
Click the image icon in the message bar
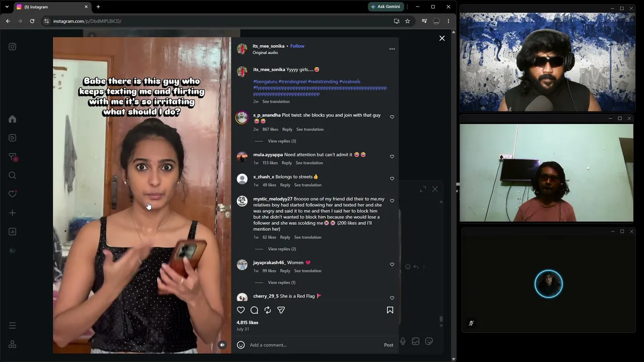coord(416,341)
